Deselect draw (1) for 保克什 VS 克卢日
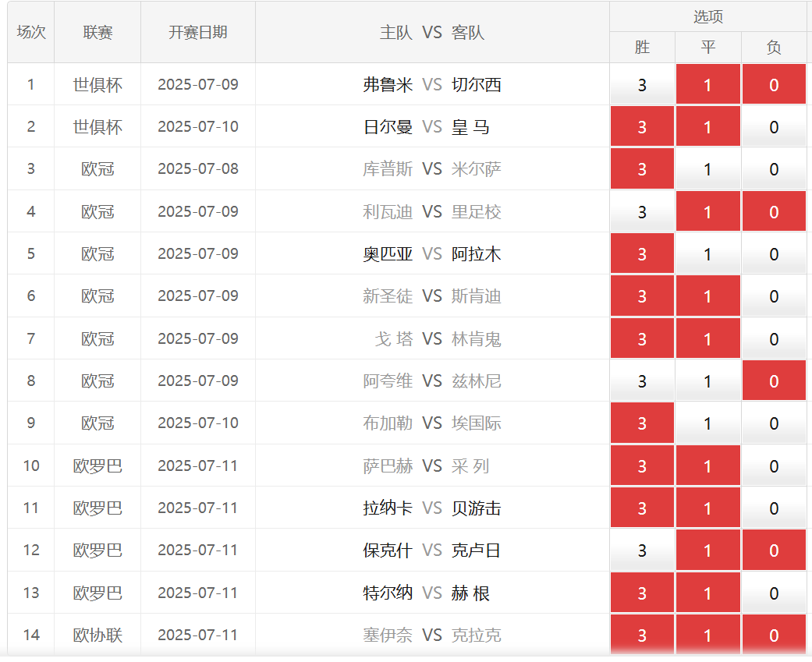Image resolution: width=812 pixels, height=662 pixels. tap(708, 550)
